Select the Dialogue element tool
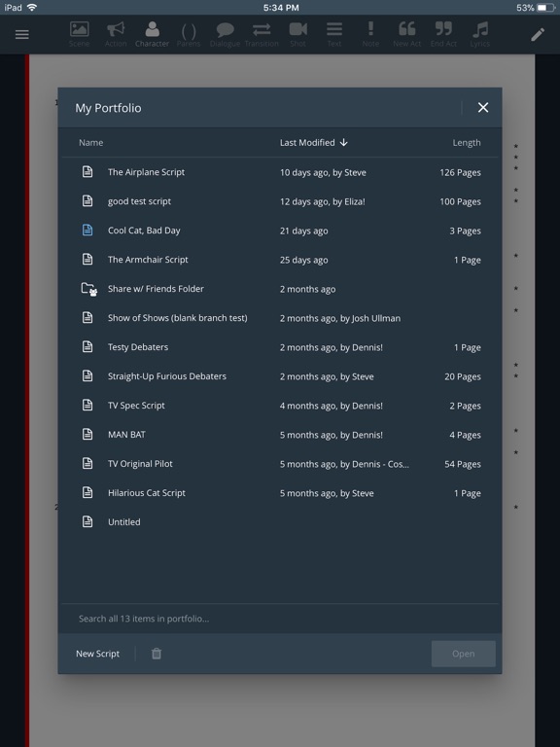 (225, 34)
